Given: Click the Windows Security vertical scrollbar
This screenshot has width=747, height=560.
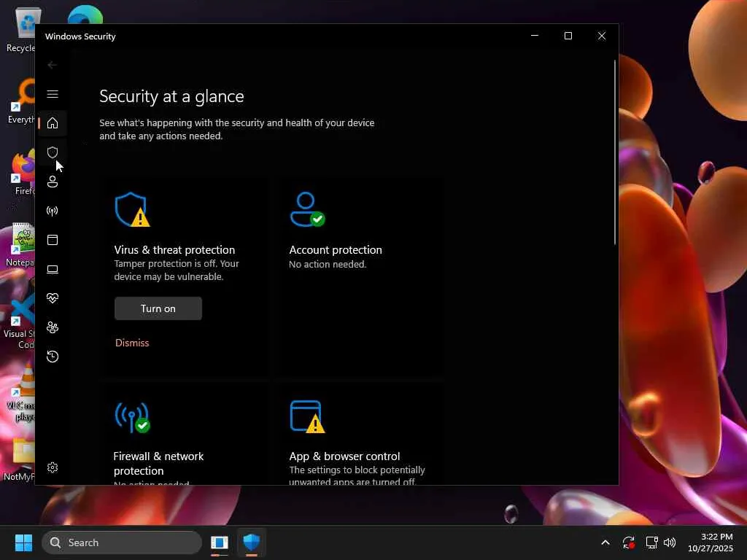Looking at the screenshot, I should (614, 152).
